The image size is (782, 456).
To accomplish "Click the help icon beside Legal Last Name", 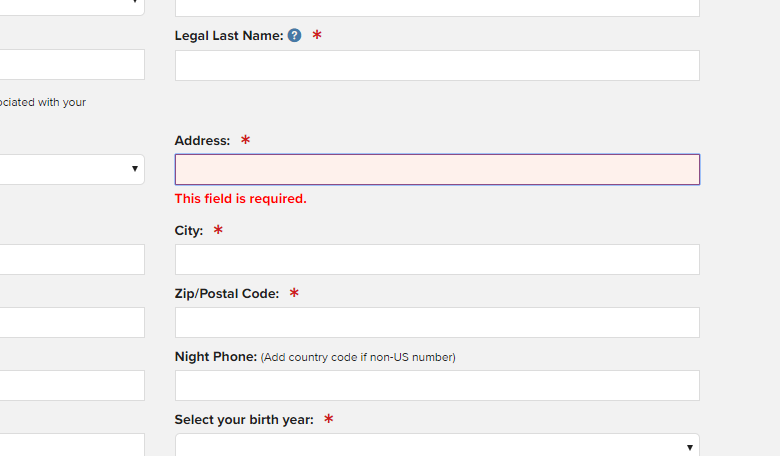I will pos(294,36).
